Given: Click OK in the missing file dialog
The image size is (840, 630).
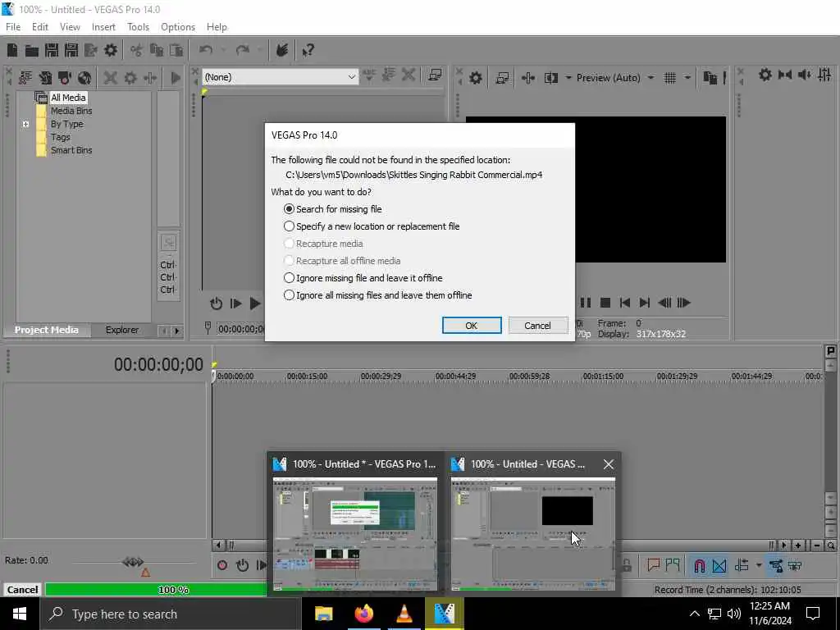Looking at the screenshot, I should [x=472, y=325].
